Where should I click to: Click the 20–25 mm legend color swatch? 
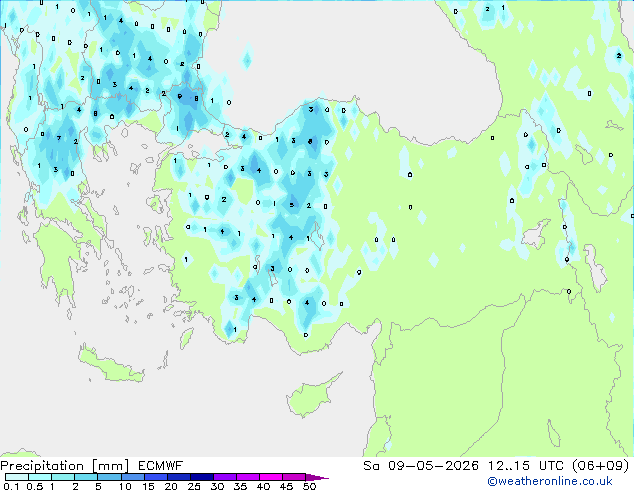[178, 477]
